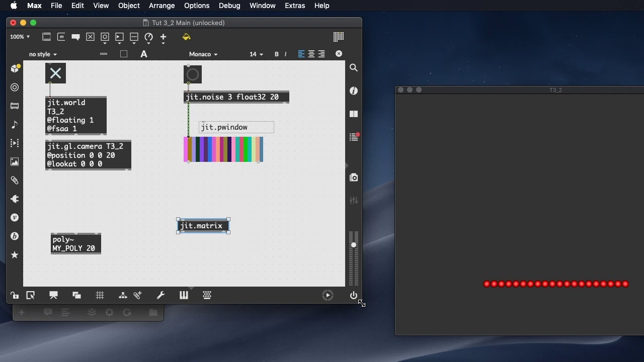
Task: Add a toggle object from toolbar
Action: (x=90, y=37)
